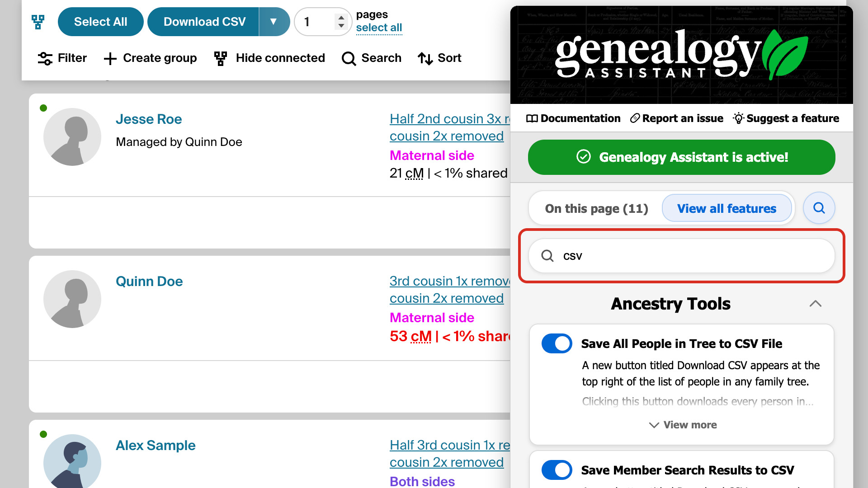Image resolution: width=868 pixels, height=488 pixels.
Task: Click Hide connected
Action: click(269, 58)
